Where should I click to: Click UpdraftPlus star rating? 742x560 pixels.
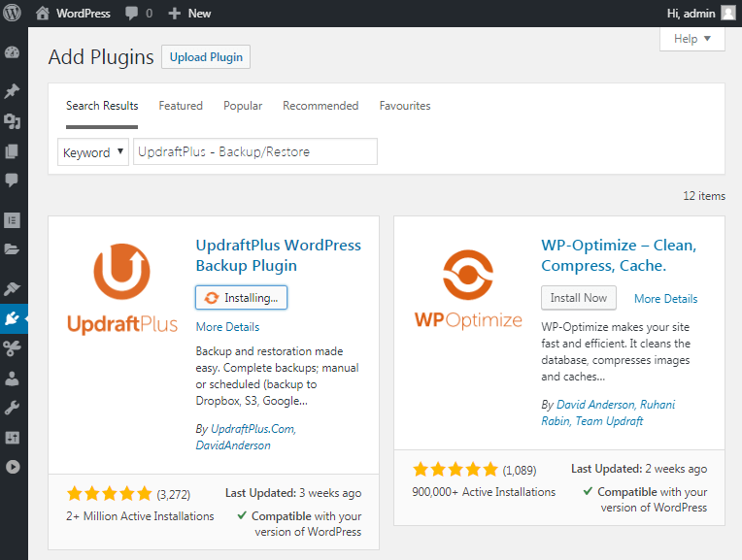pos(110,494)
